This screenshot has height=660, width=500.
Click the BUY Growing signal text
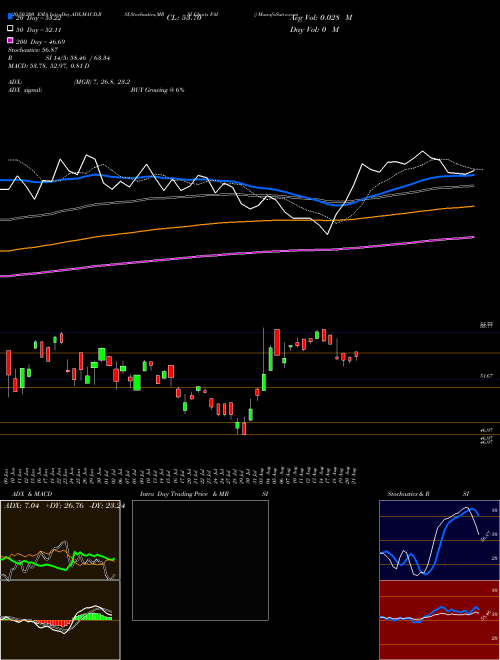(157, 90)
